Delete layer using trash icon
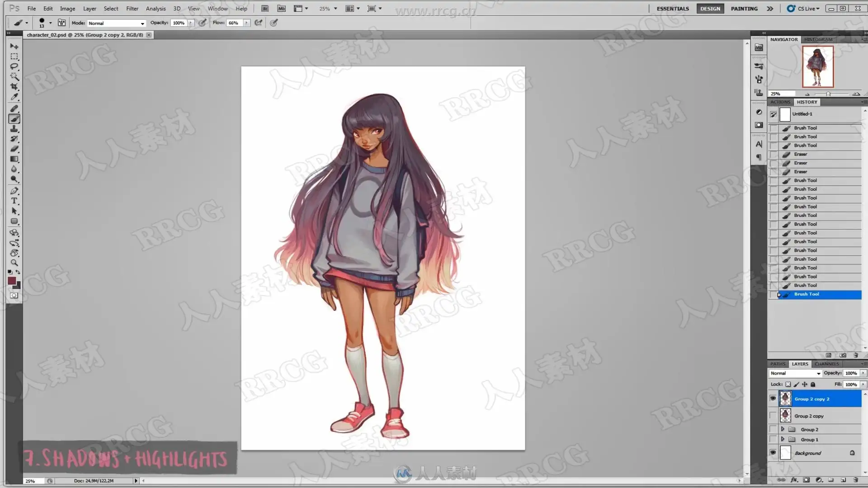868x488 pixels. tap(855, 480)
